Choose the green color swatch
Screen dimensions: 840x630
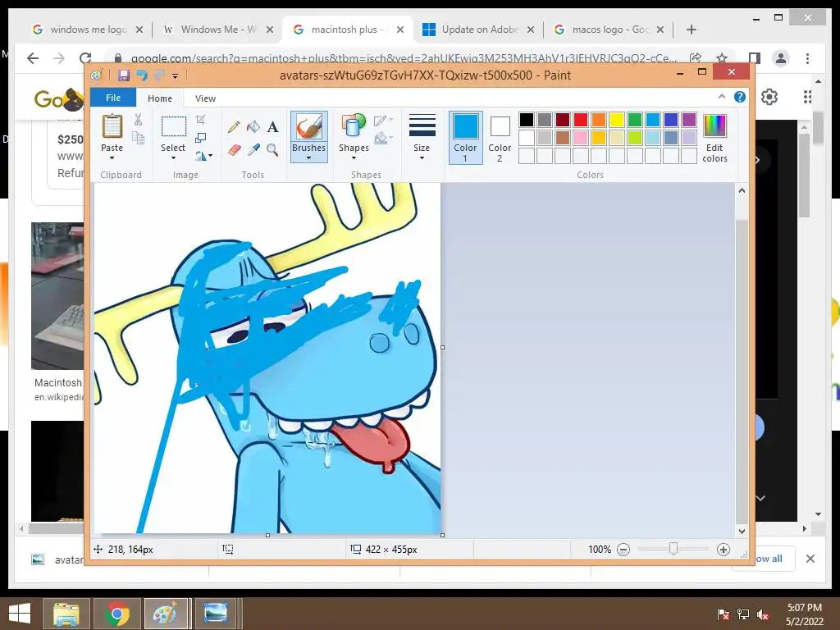(635, 120)
